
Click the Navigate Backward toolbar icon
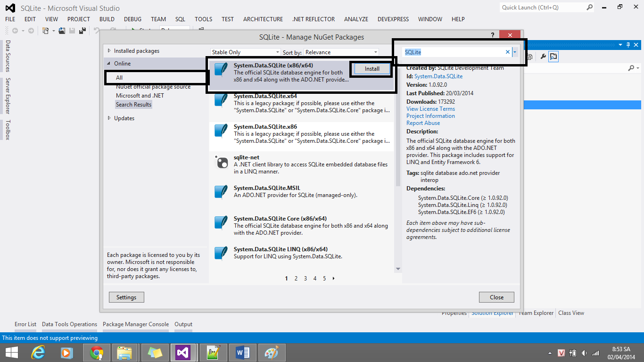pyautogui.click(x=15, y=31)
